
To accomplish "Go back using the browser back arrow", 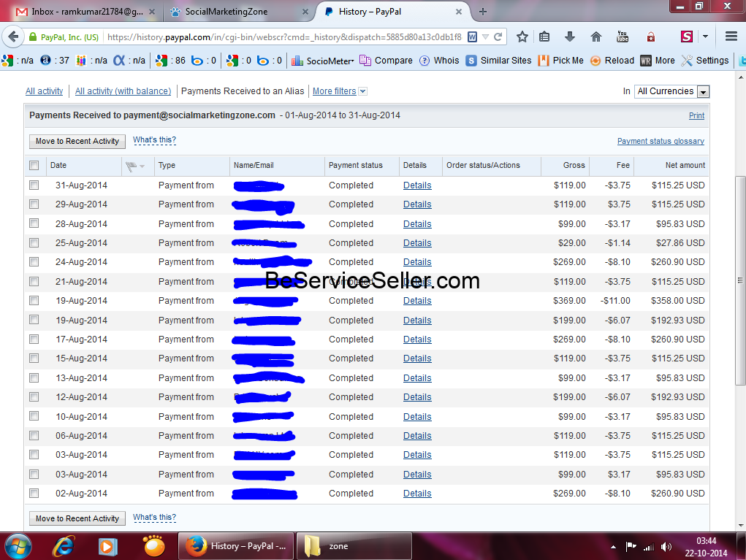I will point(13,37).
